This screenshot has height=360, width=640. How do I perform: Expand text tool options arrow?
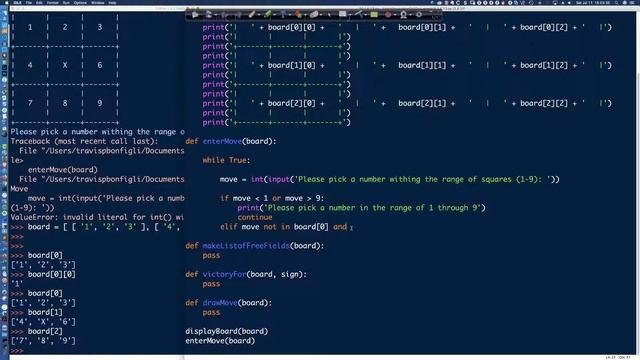(290, 15)
